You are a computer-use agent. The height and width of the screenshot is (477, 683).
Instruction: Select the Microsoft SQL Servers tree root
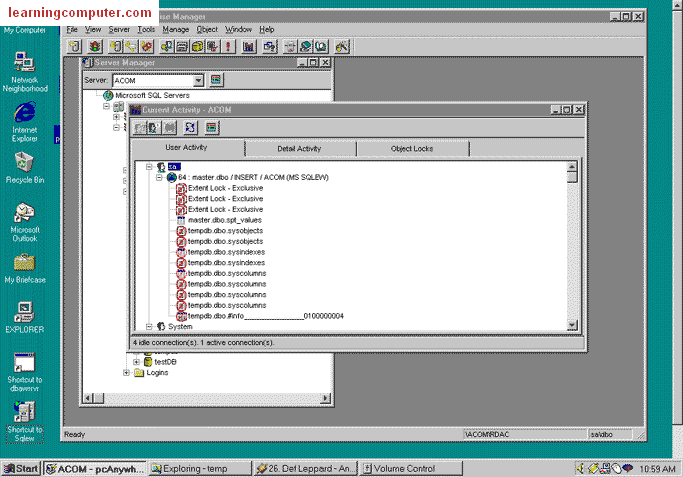pos(152,95)
